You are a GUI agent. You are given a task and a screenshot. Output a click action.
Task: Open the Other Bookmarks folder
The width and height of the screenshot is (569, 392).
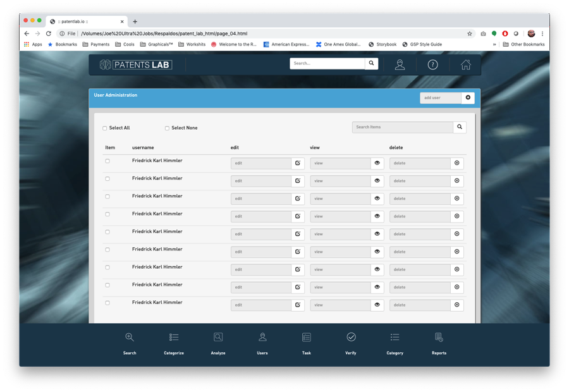point(523,44)
